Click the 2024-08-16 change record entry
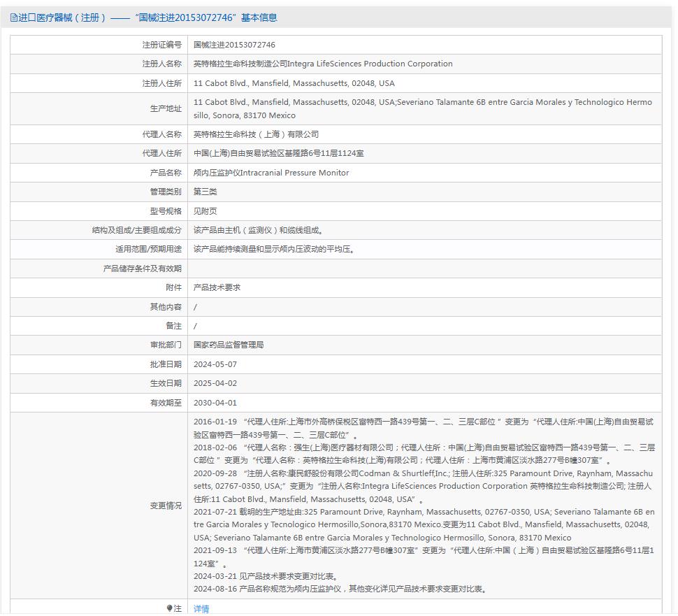 coord(340,589)
